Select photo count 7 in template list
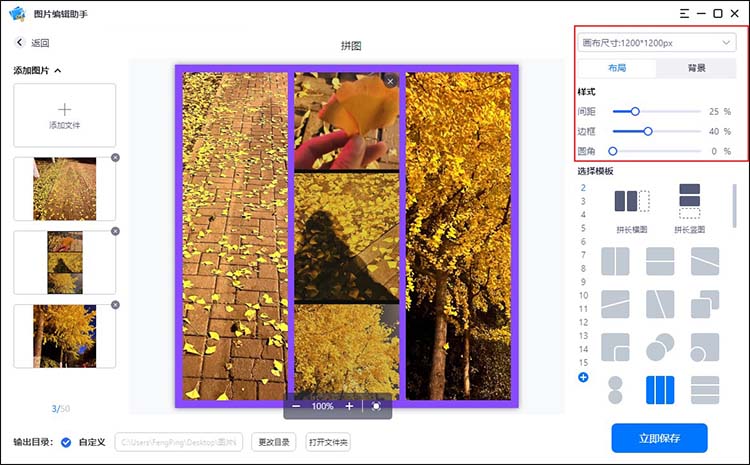 [x=583, y=255]
